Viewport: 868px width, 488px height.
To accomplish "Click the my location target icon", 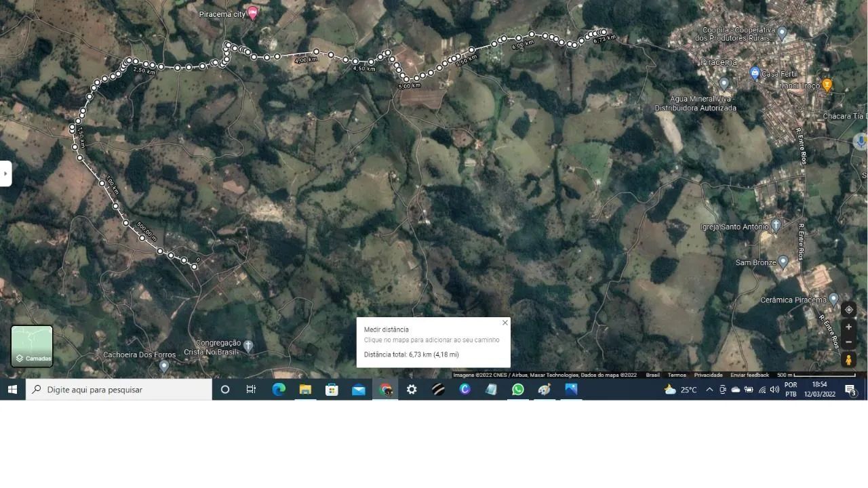I will pos(848,310).
